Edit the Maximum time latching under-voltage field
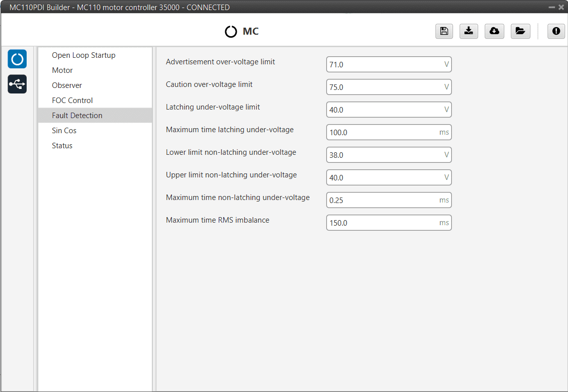The height and width of the screenshot is (392, 568). tap(389, 132)
